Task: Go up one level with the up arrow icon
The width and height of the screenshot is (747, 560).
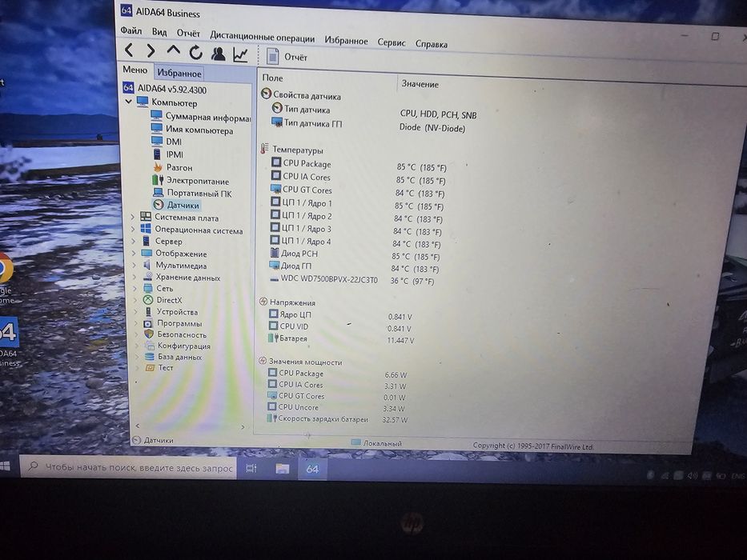Action: [174, 50]
